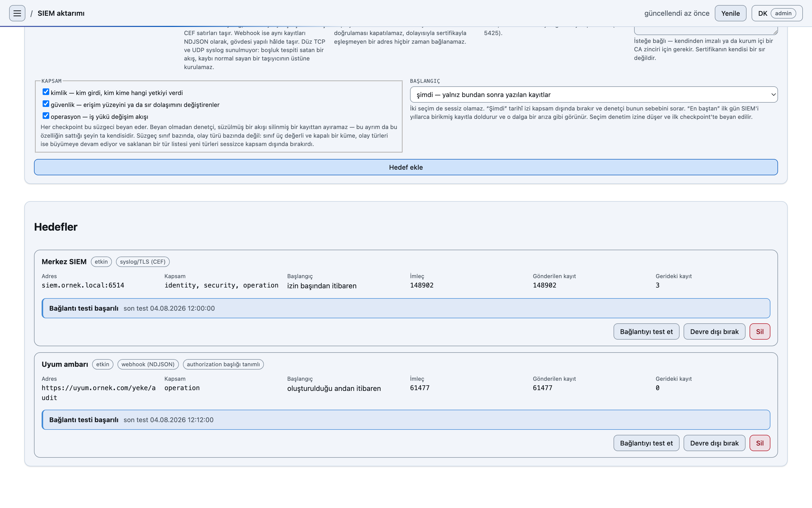Viewport: 812px width, 508px height.
Task: Click test status dated 04.08.2026 12:00:00
Action: (406, 308)
